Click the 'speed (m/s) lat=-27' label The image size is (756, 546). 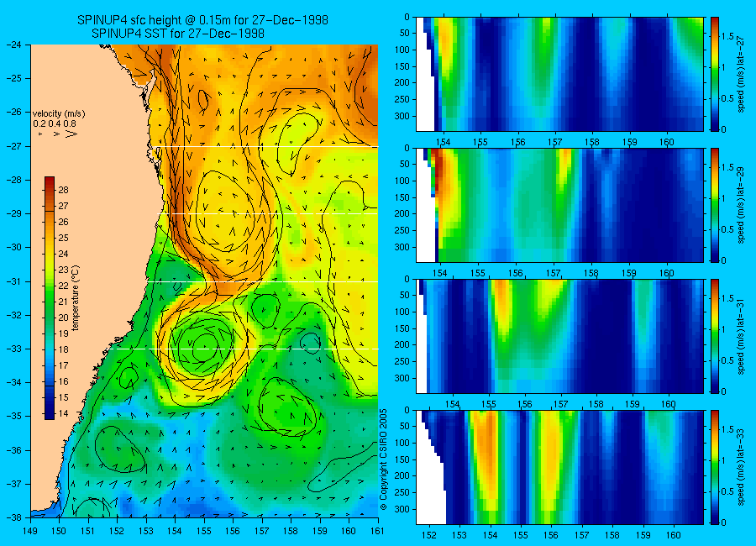click(x=742, y=74)
